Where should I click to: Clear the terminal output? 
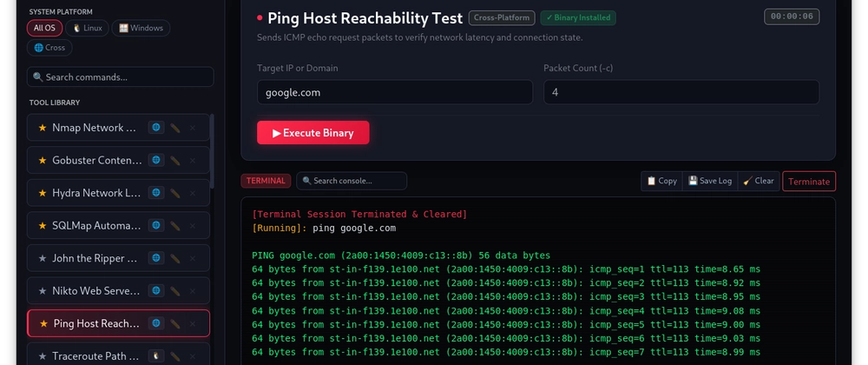tap(759, 181)
